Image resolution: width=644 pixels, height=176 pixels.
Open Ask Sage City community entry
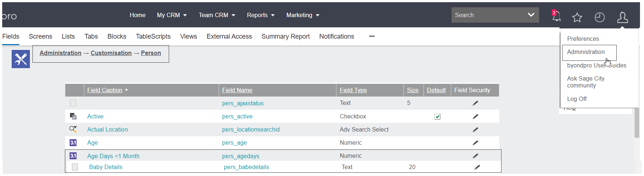[586, 82]
